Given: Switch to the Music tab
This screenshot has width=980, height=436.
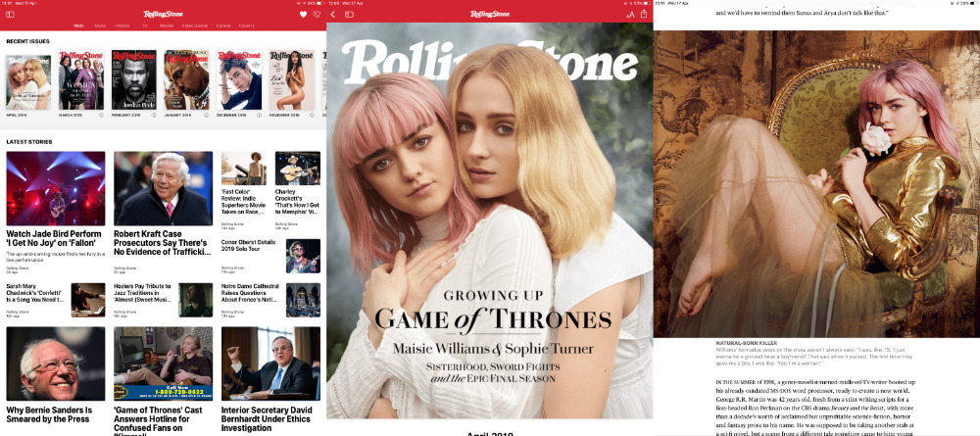Looking at the screenshot, I should [x=100, y=25].
